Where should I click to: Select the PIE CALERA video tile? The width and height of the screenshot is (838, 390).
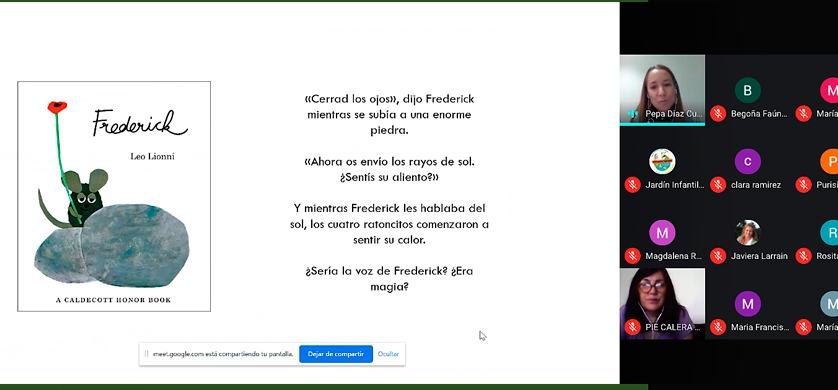click(x=662, y=303)
